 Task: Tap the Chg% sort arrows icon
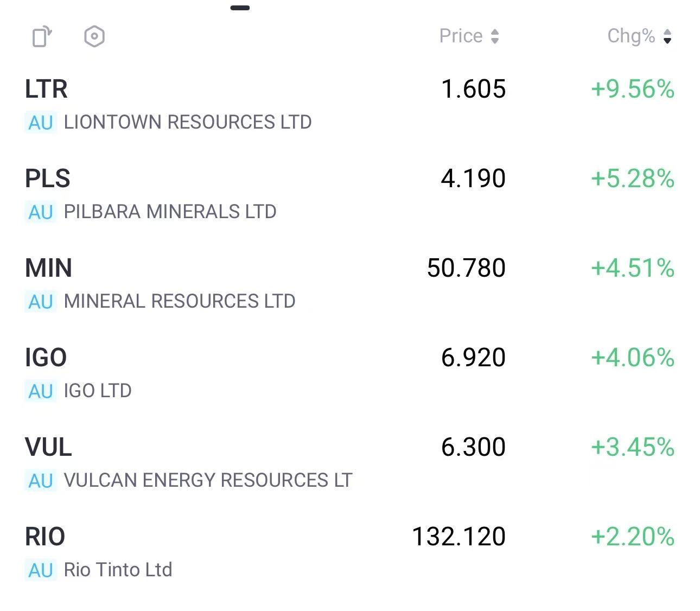[x=667, y=36]
